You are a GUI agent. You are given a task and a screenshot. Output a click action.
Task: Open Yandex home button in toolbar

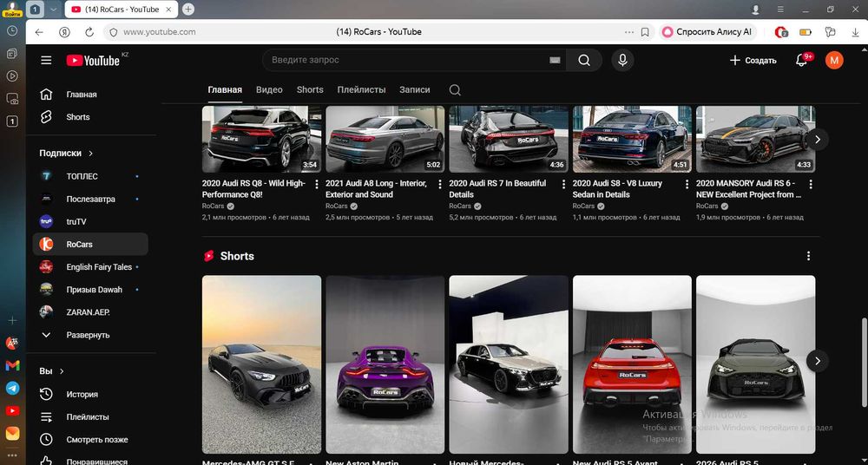click(x=64, y=32)
